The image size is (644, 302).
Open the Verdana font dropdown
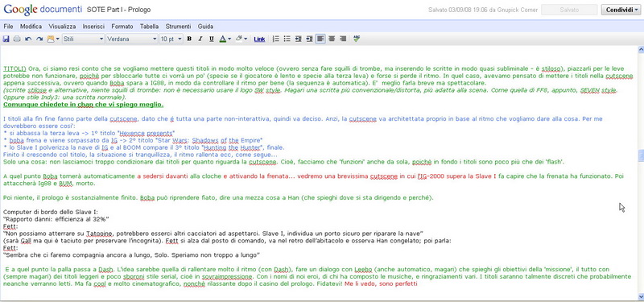tap(132, 39)
